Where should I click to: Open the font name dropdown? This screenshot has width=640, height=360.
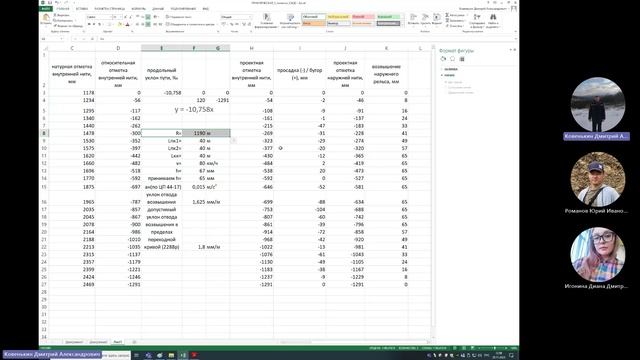point(111,17)
